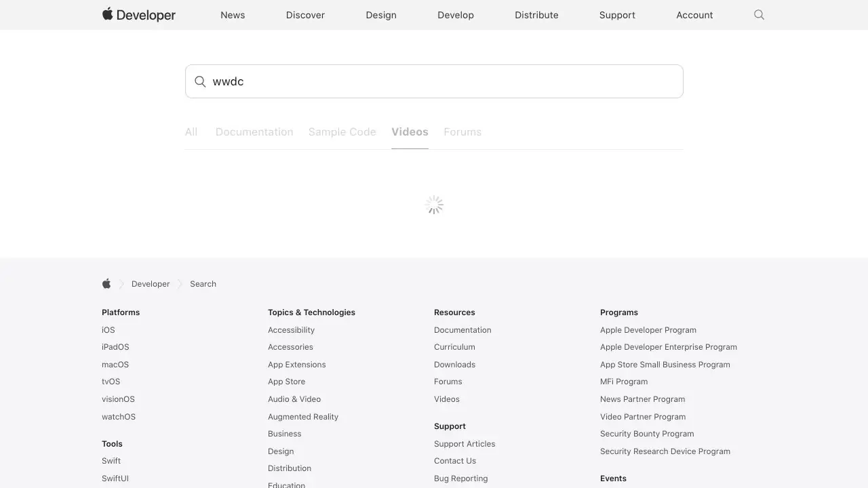868x488 pixels.
Task: Click the search field containing wwdc
Action: (x=434, y=81)
